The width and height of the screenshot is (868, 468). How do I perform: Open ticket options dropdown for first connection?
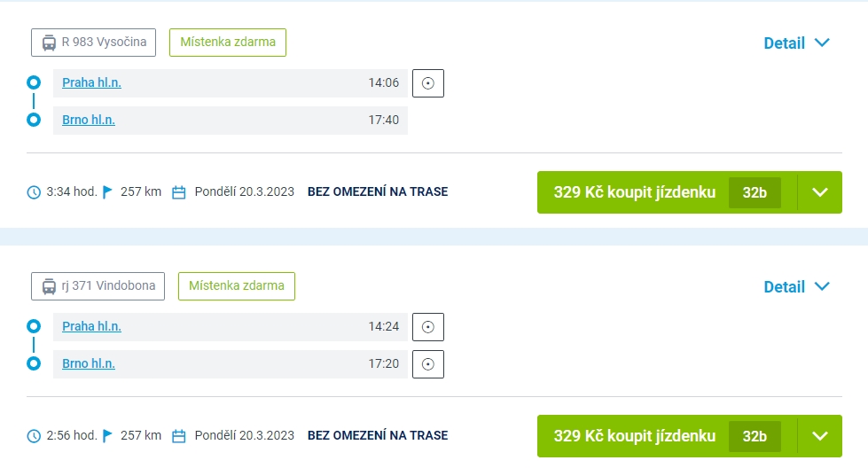(x=820, y=192)
